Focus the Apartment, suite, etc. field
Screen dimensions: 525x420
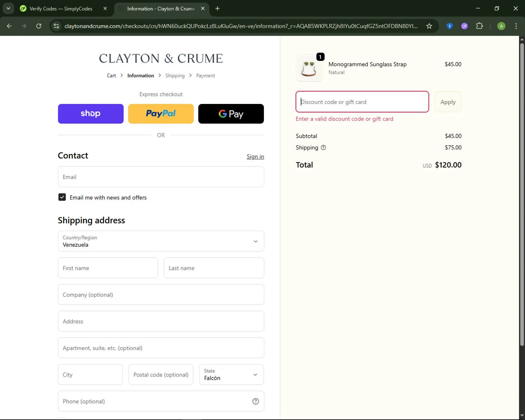(161, 348)
